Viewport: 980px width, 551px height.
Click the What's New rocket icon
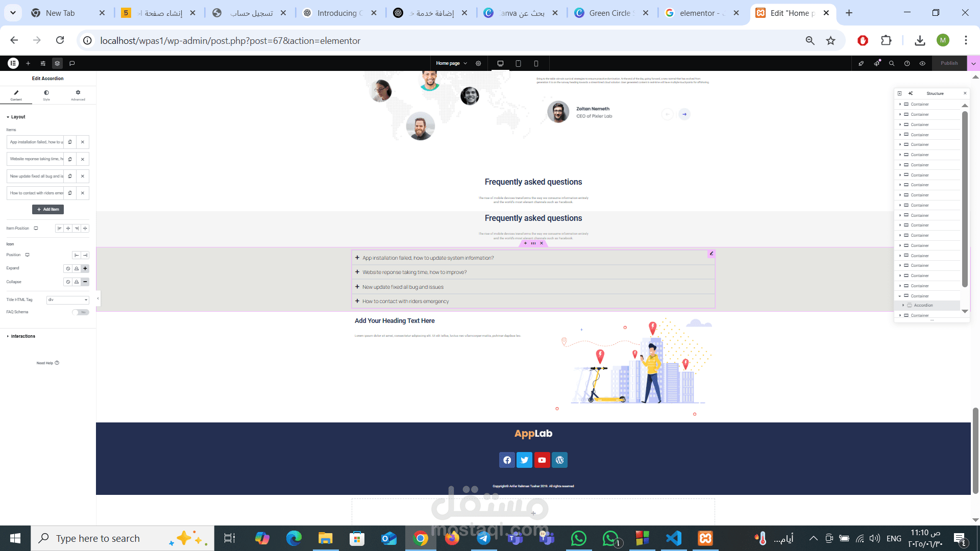coord(861,63)
